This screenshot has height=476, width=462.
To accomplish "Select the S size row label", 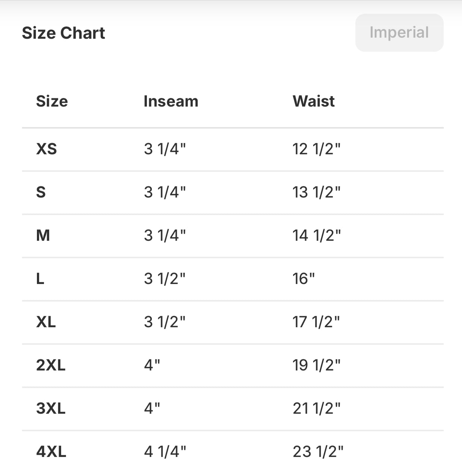I will tap(41, 192).
